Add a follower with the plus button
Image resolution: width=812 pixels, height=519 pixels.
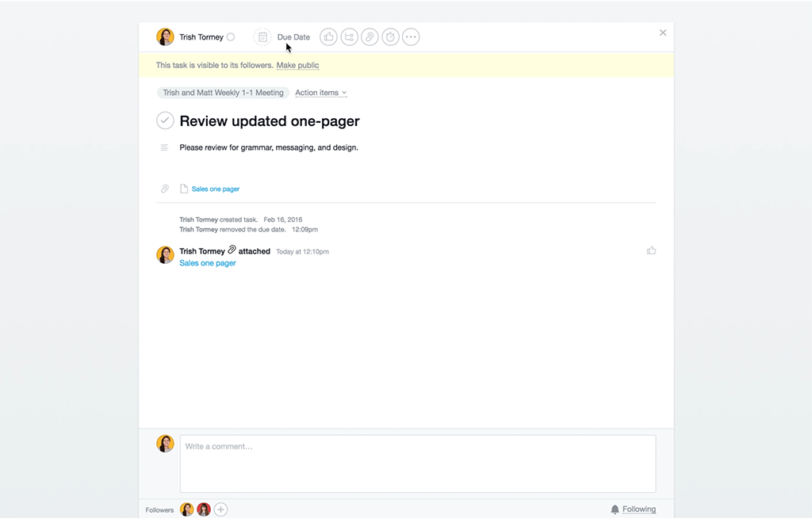[x=220, y=509]
